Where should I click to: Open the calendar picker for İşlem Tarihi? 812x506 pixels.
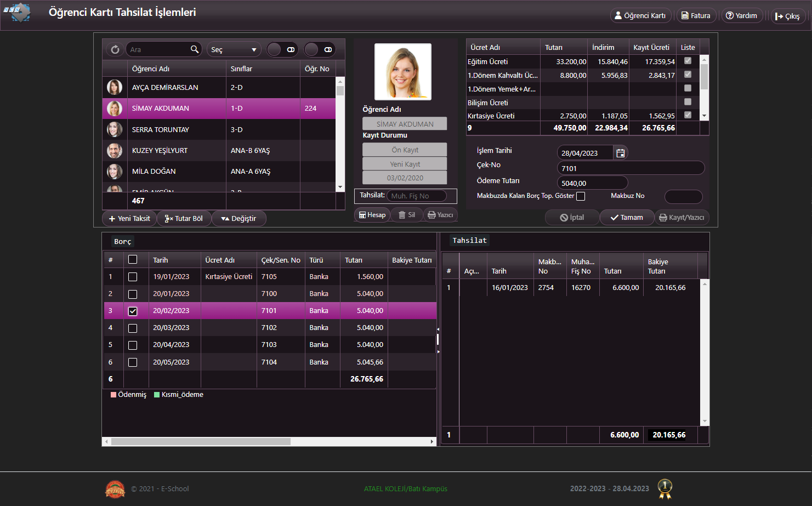(x=620, y=153)
